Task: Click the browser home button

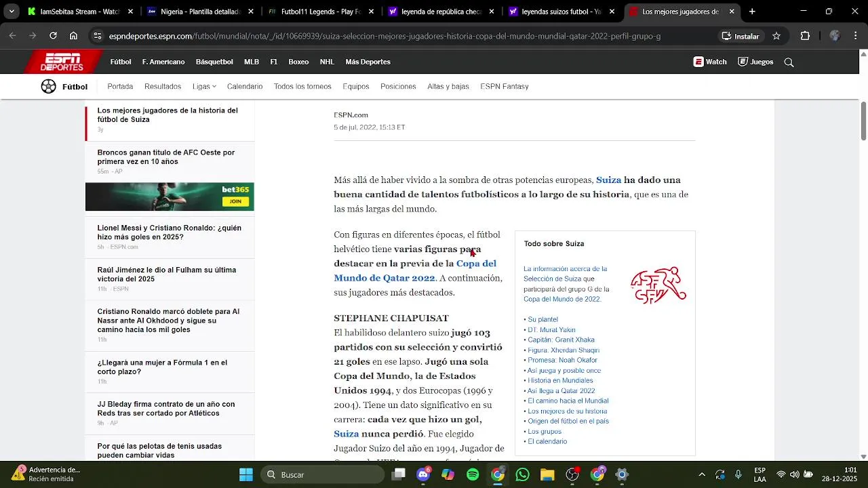Action: [x=73, y=36]
